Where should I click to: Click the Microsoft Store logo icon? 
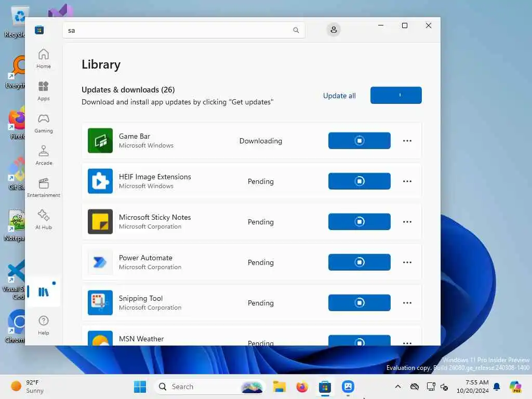tap(39, 30)
